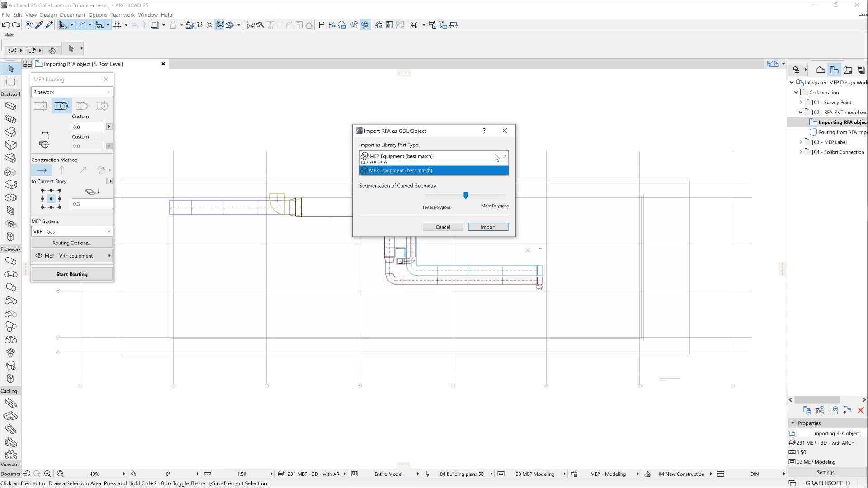Open the File menu

[6, 14]
